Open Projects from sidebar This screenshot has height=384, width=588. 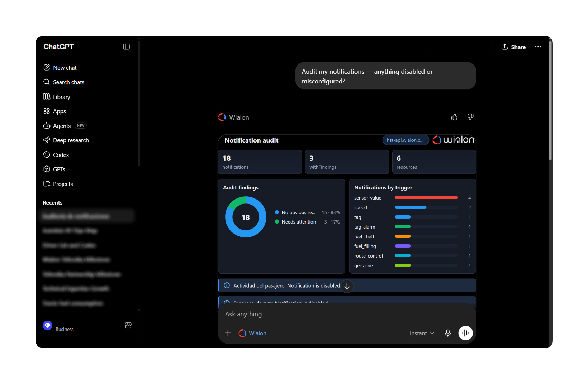(x=58, y=184)
